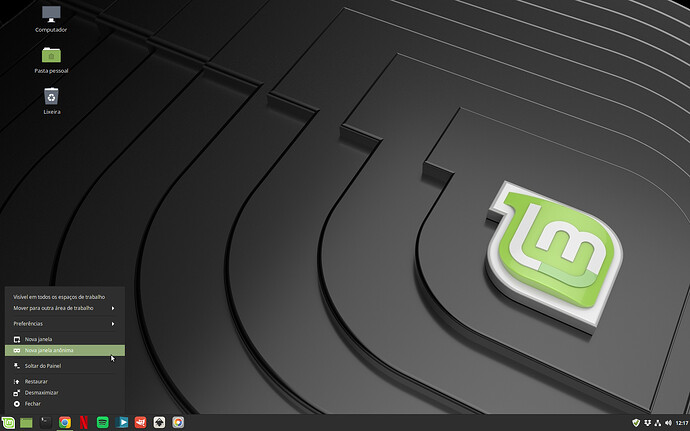Click the Dropbox tray icon
The height and width of the screenshot is (431, 690).
647,423
